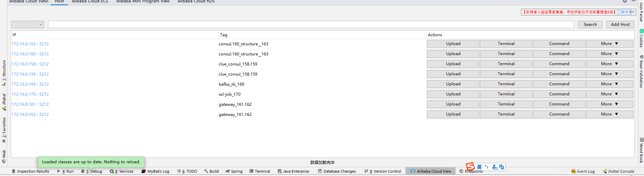Open the Event Log
Viewport: 644px width, 176px height.
583,171
